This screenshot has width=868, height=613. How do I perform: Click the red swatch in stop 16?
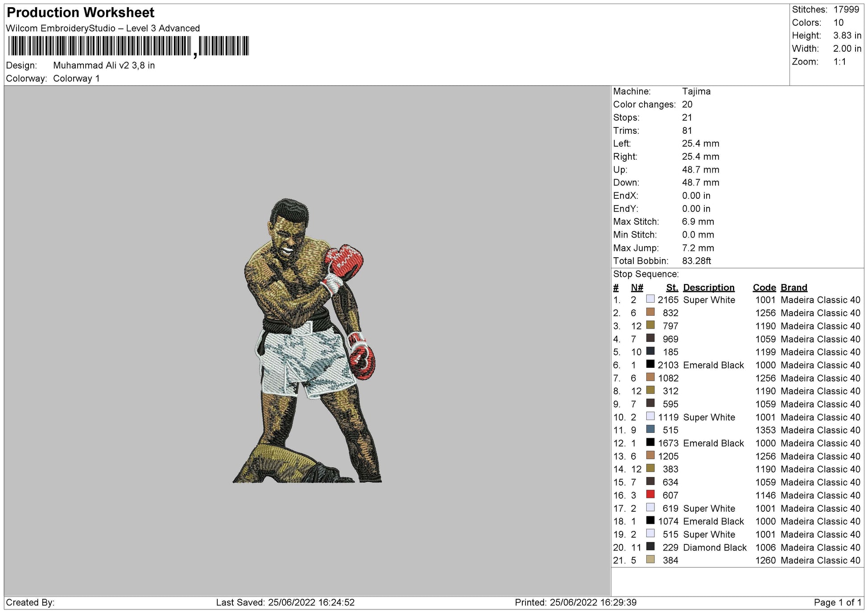point(650,494)
